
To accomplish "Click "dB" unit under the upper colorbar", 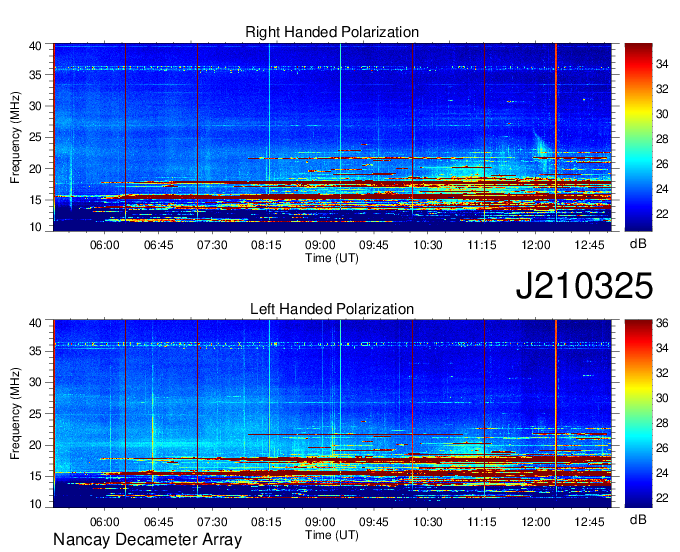I will [638, 244].
